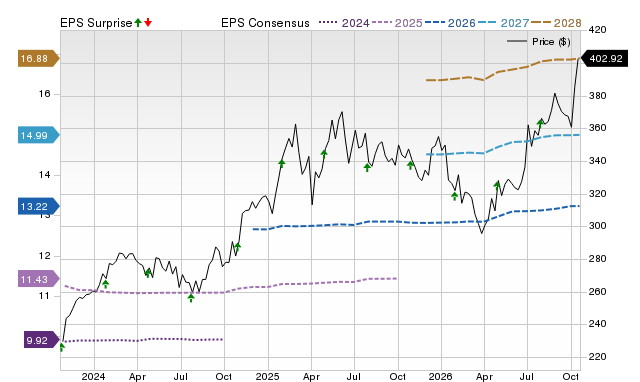The width and height of the screenshot is (640, 382).
Task: Click the 'EPS Consensus' legend label
Action: [265, 23]
